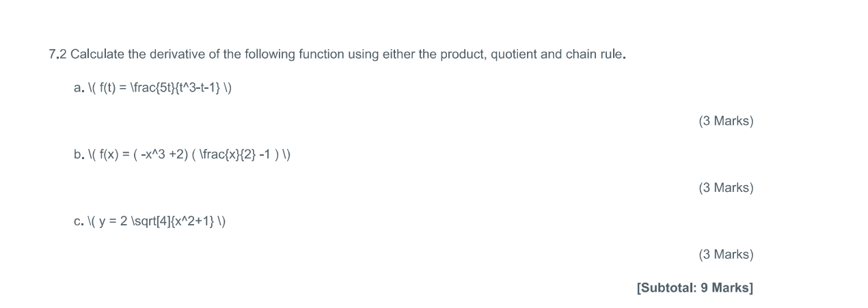868x308 pixels.
Task: Click the (3 Marks) label under part b
Action: coord(726,188)
